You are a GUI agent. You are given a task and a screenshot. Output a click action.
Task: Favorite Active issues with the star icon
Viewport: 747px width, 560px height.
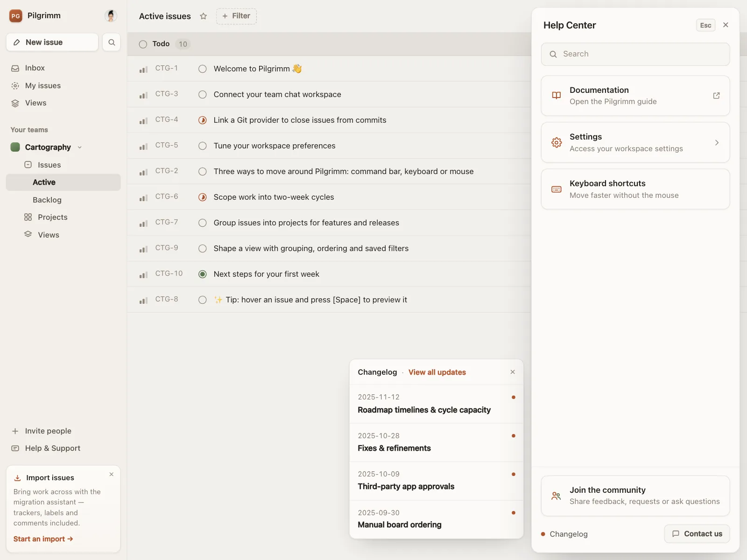[204, 16]
